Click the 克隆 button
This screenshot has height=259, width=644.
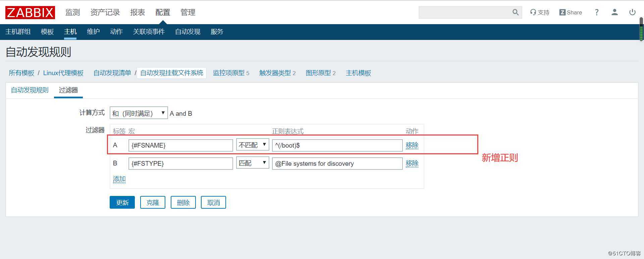pos(153,202)
